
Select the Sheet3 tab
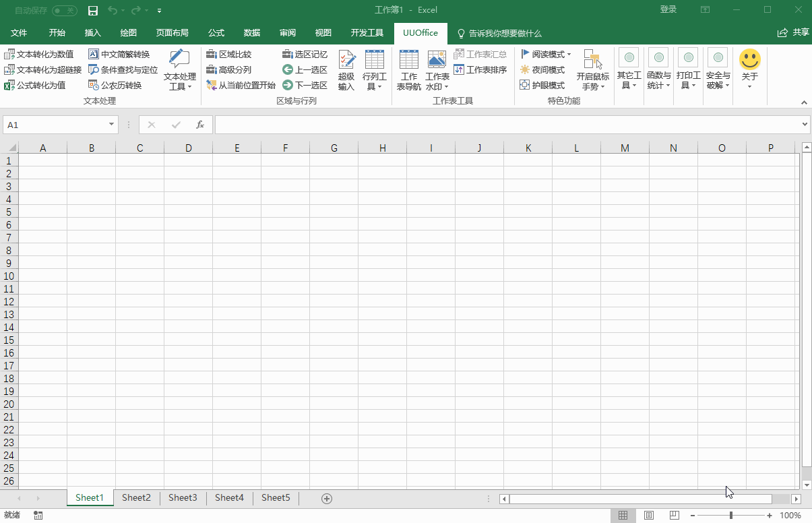point(183,498)
